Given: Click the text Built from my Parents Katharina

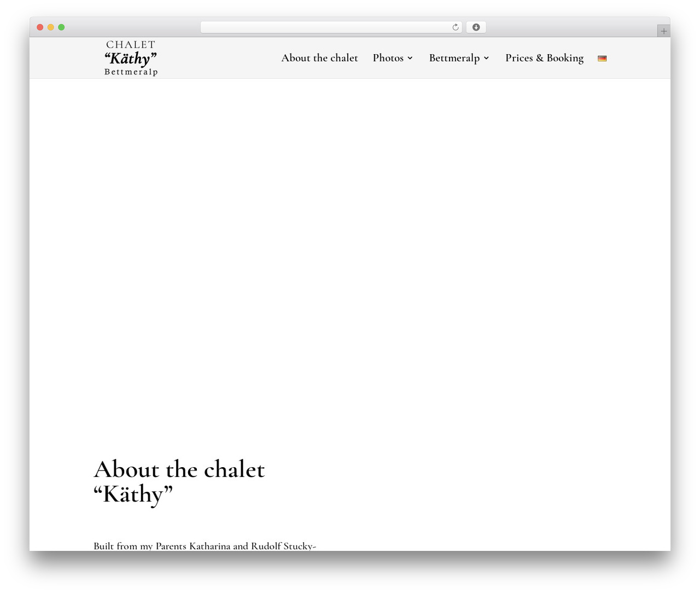Looking at the screenshot, I should click(162, 546).
